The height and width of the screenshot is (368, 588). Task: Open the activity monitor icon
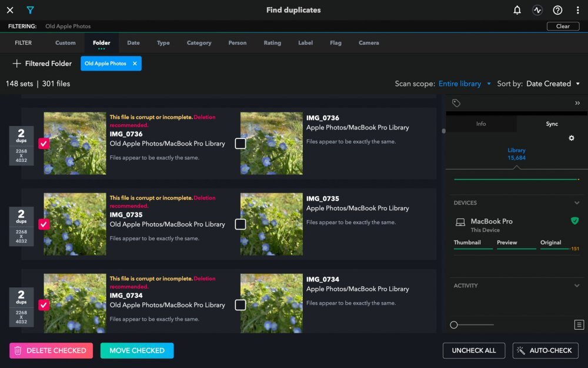pos(537,10)
